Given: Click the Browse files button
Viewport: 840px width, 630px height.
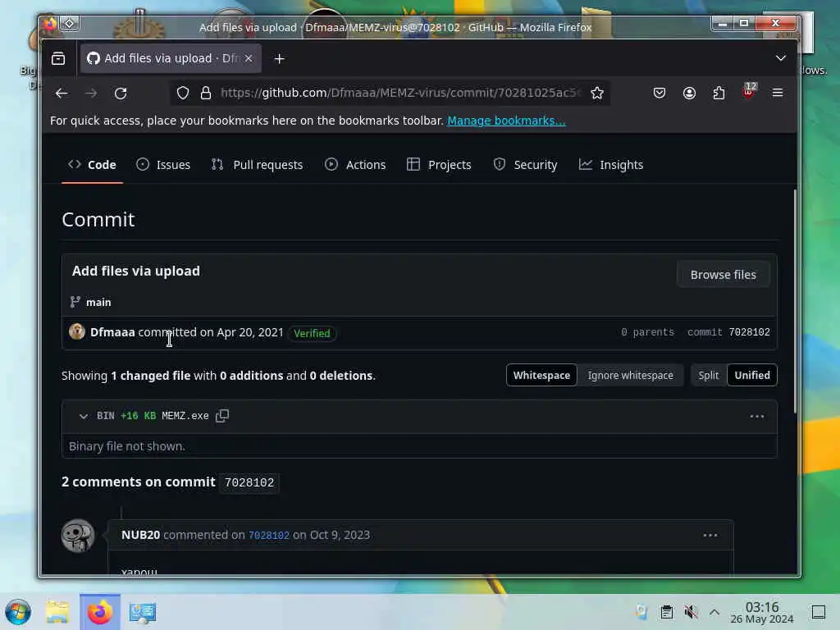Looking at the screenshot, I should tap(724, 274).
